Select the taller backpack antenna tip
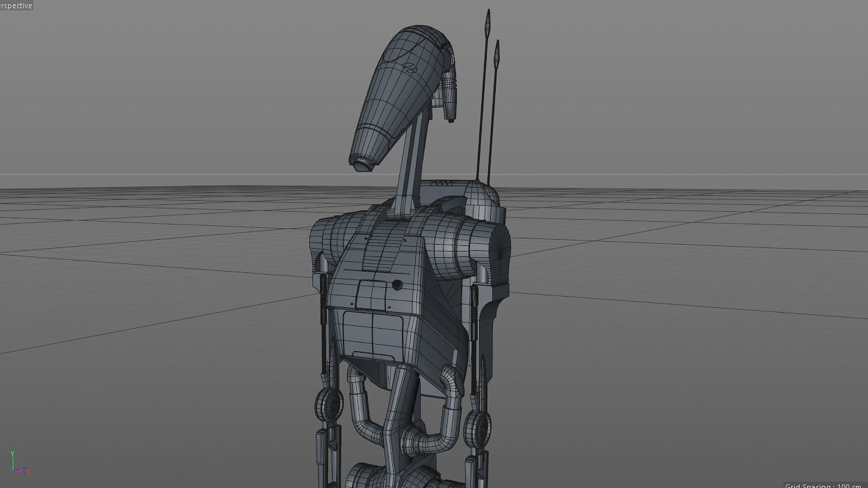The image size is (868, 488). [x=488, y=22]
